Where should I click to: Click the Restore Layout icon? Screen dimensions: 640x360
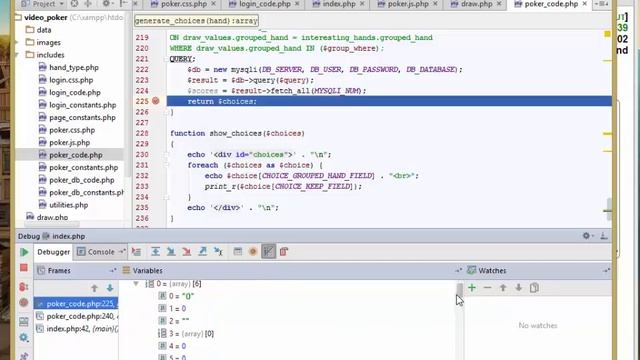tap(24, 321)
